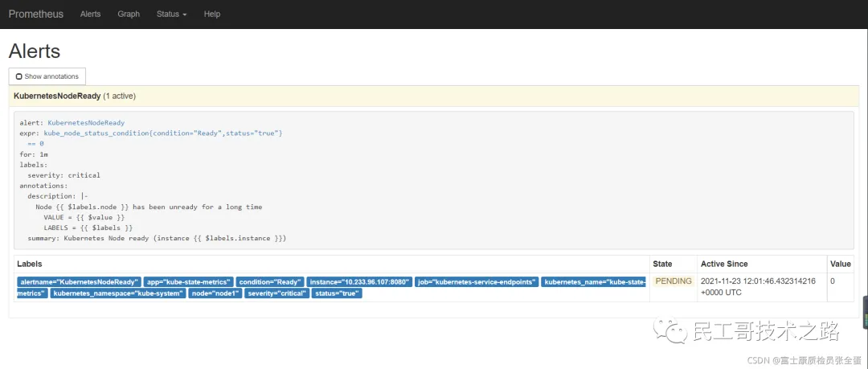Image resolution: width=868 pixels, height=369 pixels.
Task: Open KubernetesNodeReady alert name link
Action: coord(86,122)
